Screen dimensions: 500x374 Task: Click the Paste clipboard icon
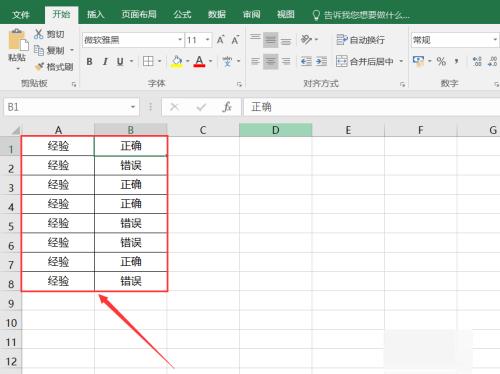coord(17,40)
